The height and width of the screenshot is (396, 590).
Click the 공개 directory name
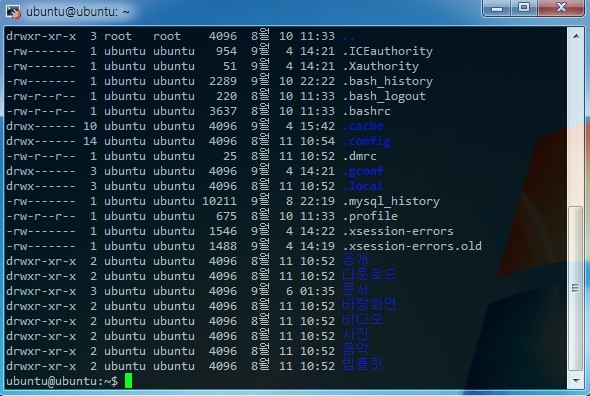[x=356, y=260]
